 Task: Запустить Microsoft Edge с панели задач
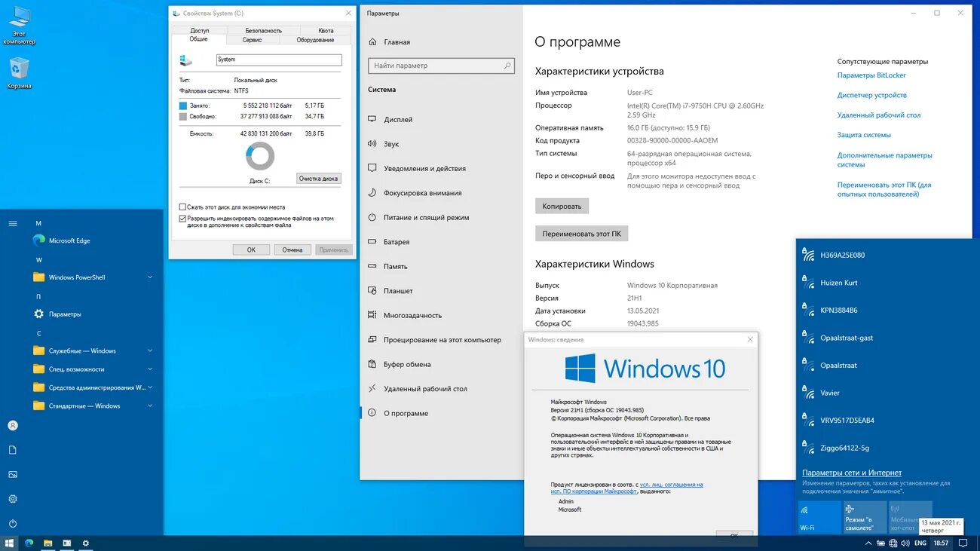click(29, 543)
